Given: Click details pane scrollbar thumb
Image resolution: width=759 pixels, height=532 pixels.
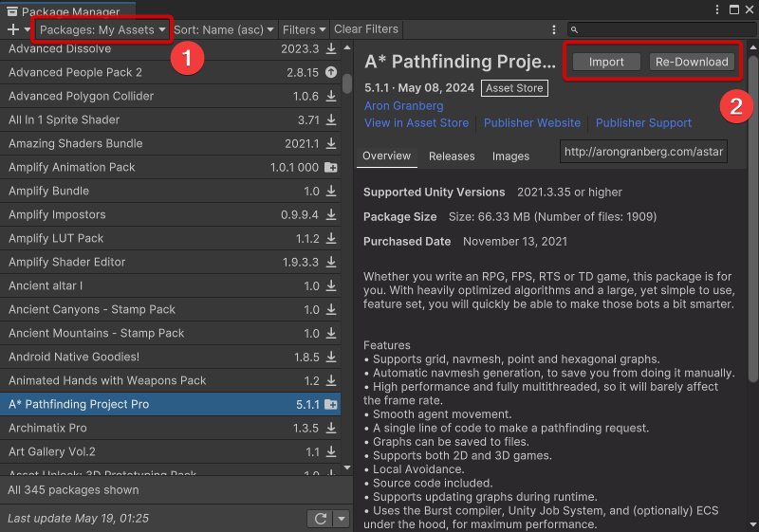Looking at the screenshot, I should (752, 218).
